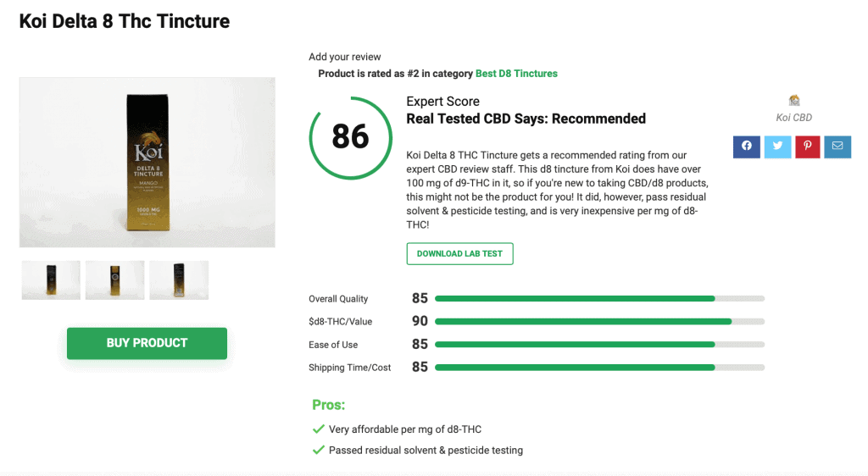The image size is (868, 476).
Task: Click checkmark beside pesticide testing pro
Action: [319, 450]
